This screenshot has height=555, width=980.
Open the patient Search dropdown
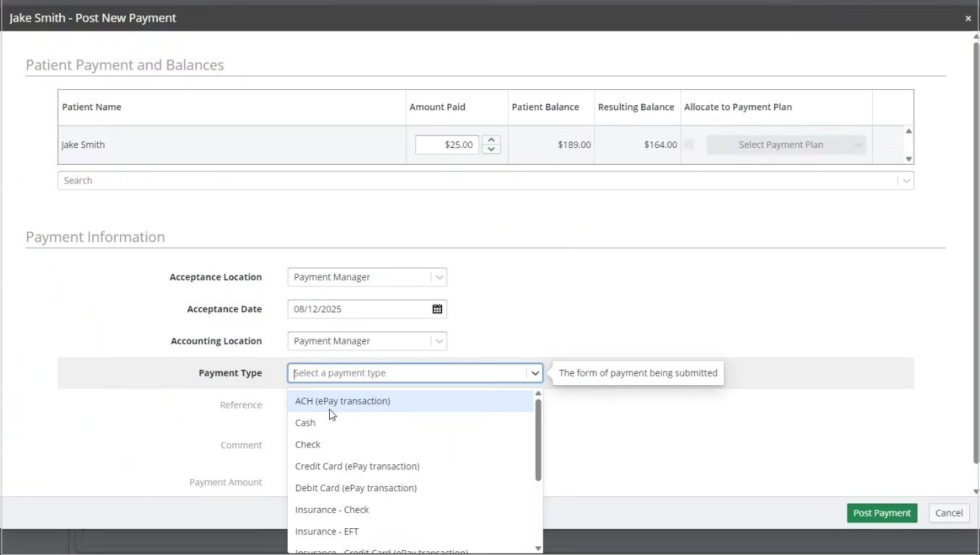pyautogui.click(x=905, y=181)
